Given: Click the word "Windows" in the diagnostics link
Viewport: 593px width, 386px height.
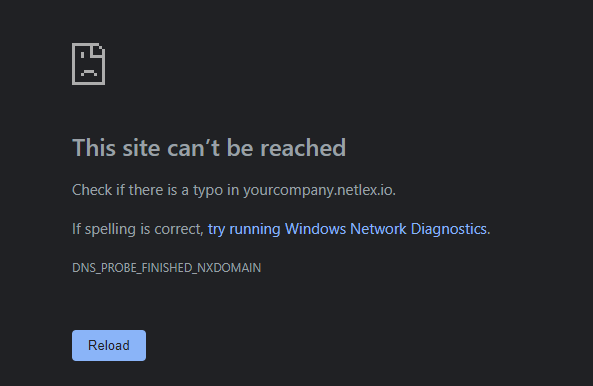Looking at the screenshot, I should point(315,229).
